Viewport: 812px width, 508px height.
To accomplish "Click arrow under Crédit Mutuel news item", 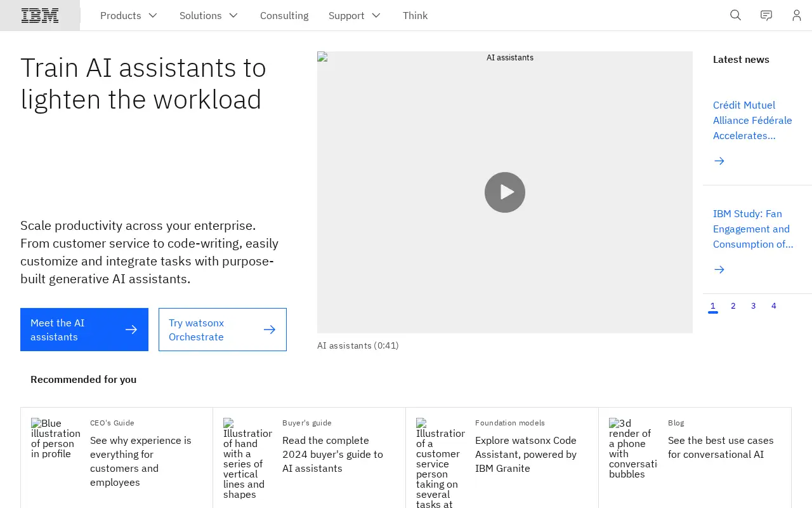I will 719,161.
